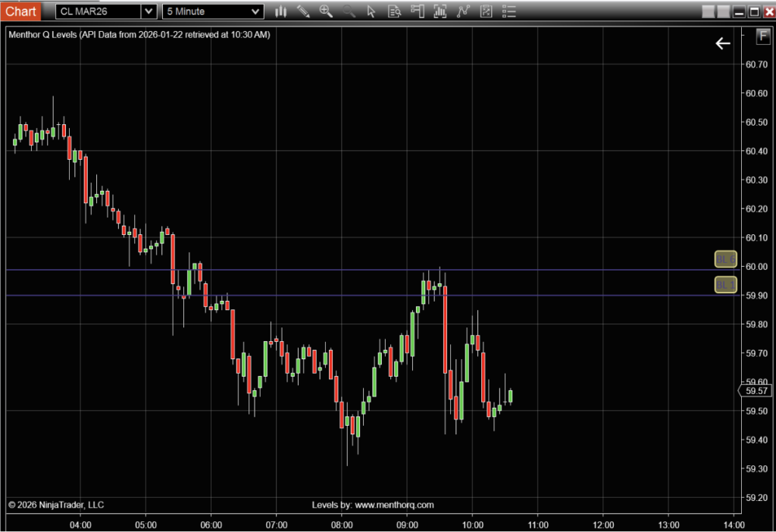
Task: Click the white left arrow on chart
Action: click(x=723, y=43)
